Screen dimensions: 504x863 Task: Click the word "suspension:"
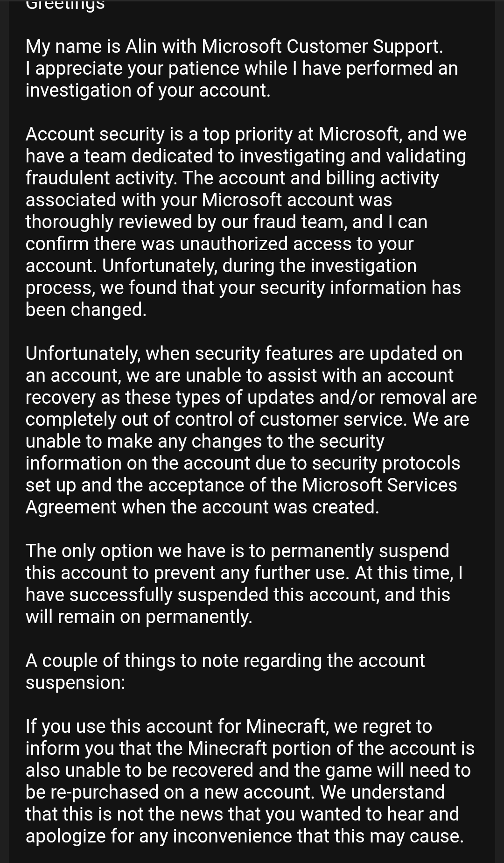pos(75,682)
